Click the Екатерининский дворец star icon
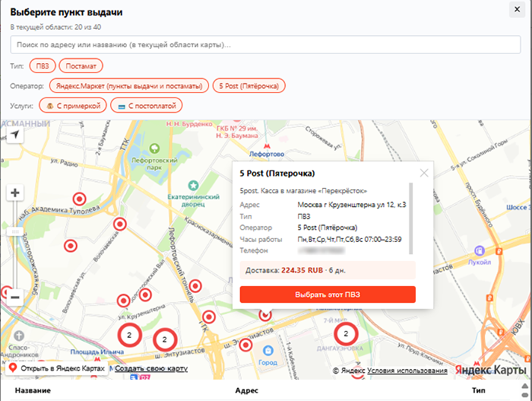This screenshot has width=532, height=401. [x=193, y=186]
